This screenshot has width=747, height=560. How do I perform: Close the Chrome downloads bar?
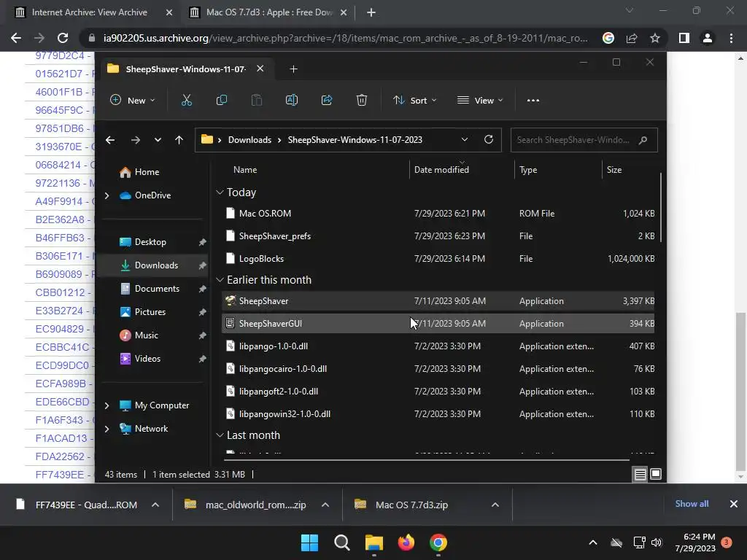point(734,504)
